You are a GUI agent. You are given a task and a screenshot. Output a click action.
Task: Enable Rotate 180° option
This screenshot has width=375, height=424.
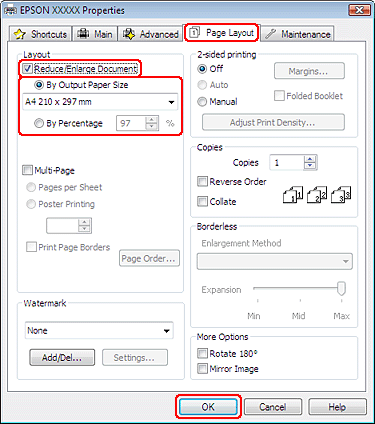coord(202,353)
